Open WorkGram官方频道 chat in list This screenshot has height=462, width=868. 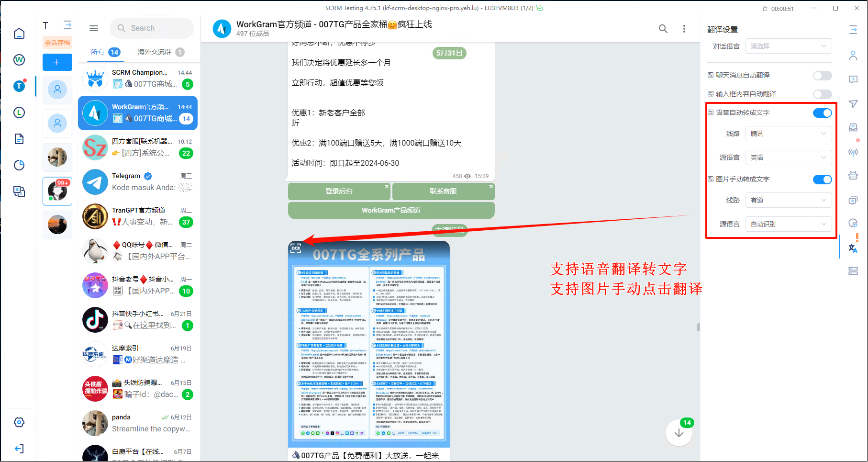pyautogui.click(x=138, y=113)
